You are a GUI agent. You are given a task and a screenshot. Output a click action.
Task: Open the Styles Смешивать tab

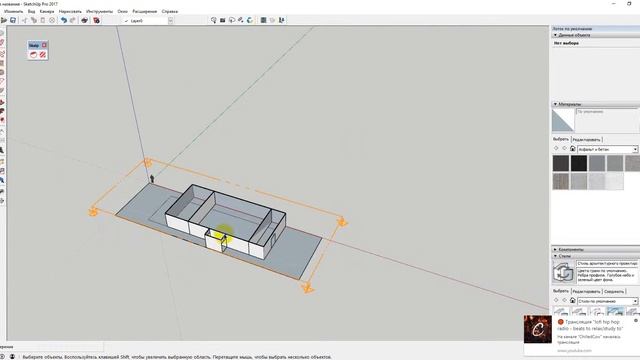click(x=614, y=291)
